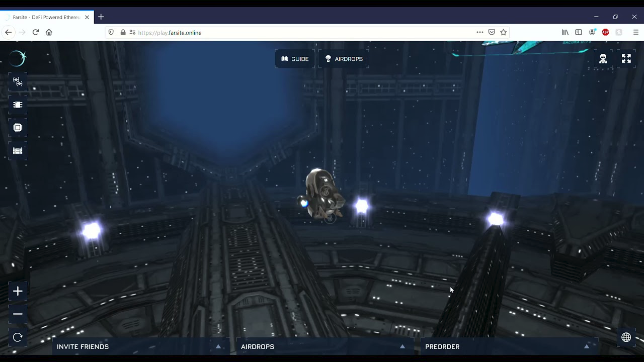Go to the browser home page

(49, 32)
